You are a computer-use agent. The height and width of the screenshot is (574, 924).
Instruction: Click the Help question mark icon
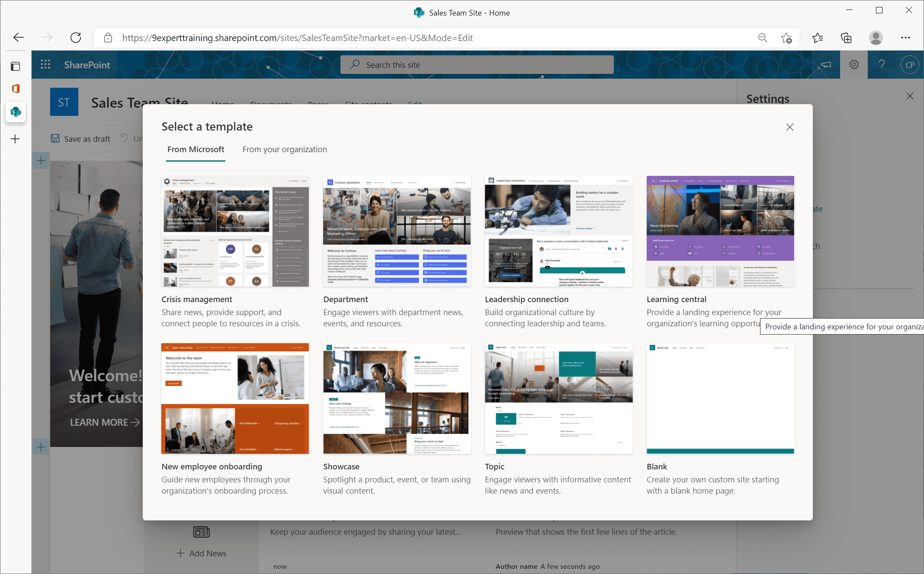pos(881,64)
